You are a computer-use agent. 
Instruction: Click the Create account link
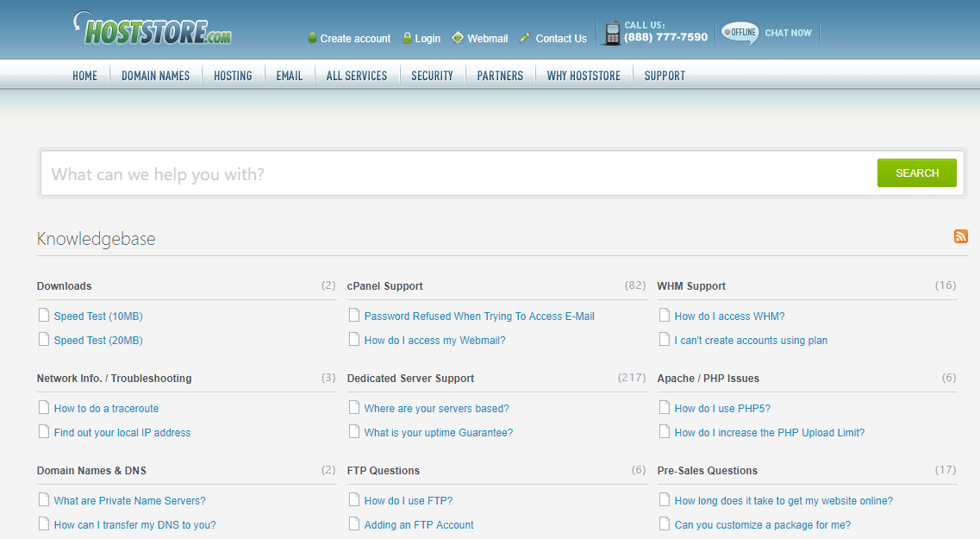click(x=356, y=39)
